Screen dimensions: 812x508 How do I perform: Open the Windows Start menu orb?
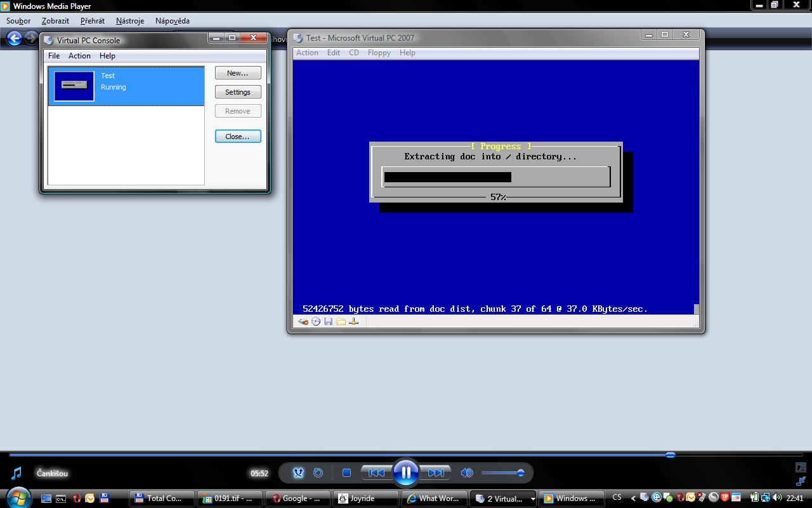point(17,497)
